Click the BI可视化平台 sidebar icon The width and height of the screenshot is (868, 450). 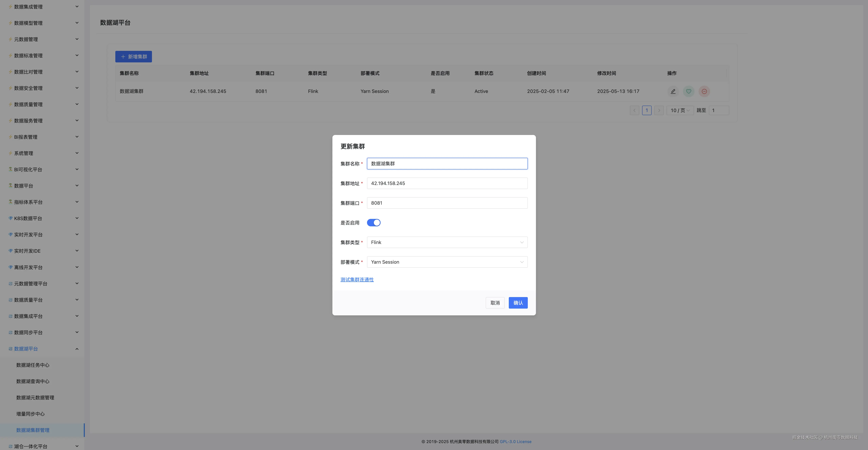click(x=11, y=169)
